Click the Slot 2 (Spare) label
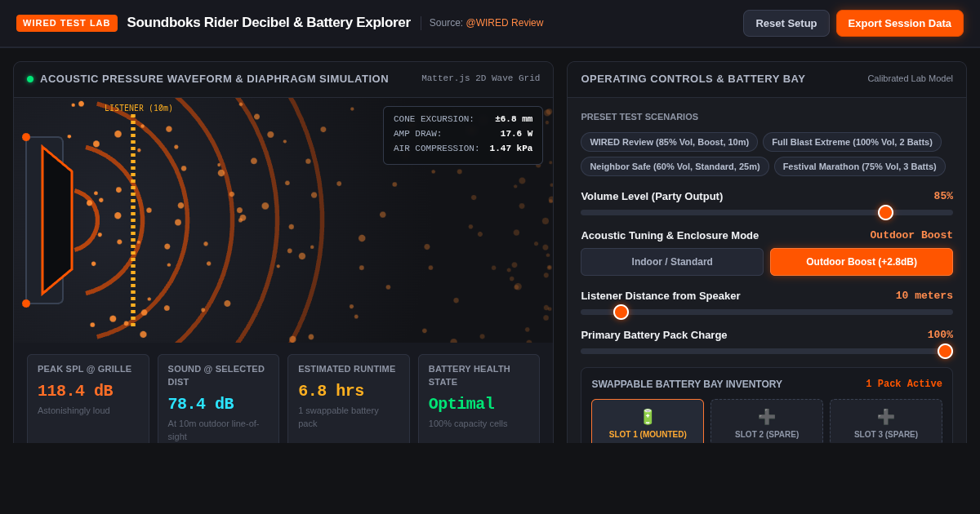Screen dimensions: 980x514 [767, 434]
